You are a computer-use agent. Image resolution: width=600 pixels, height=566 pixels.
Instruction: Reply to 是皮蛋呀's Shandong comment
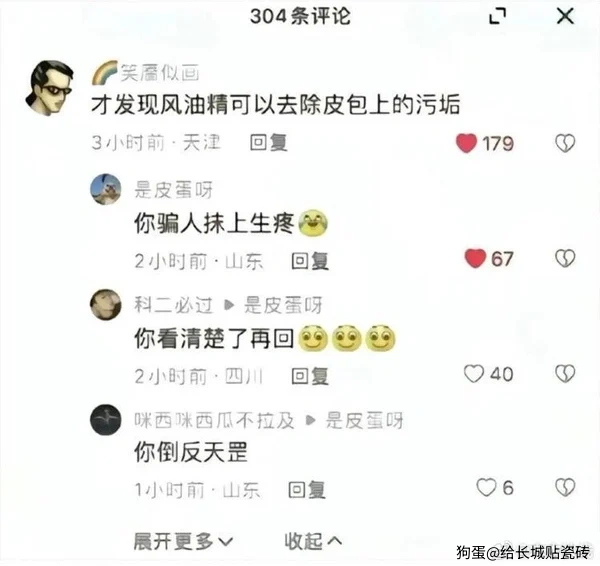click(310, 261)
